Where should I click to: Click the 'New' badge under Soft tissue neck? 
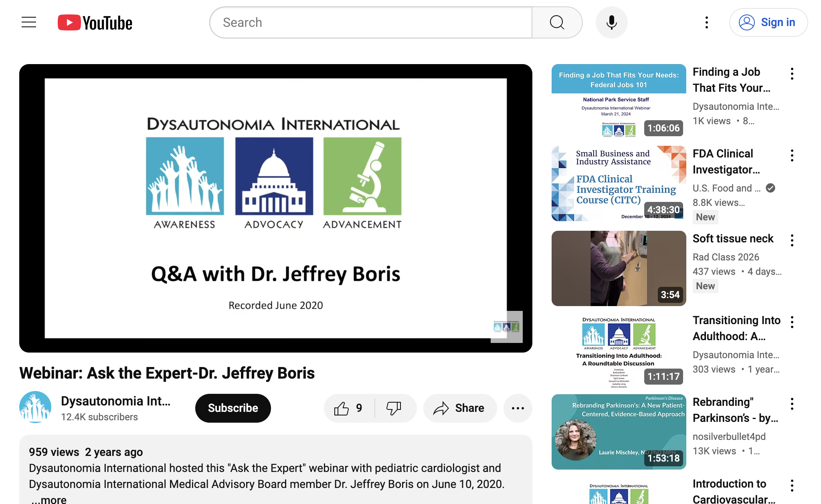pos(705,286)
